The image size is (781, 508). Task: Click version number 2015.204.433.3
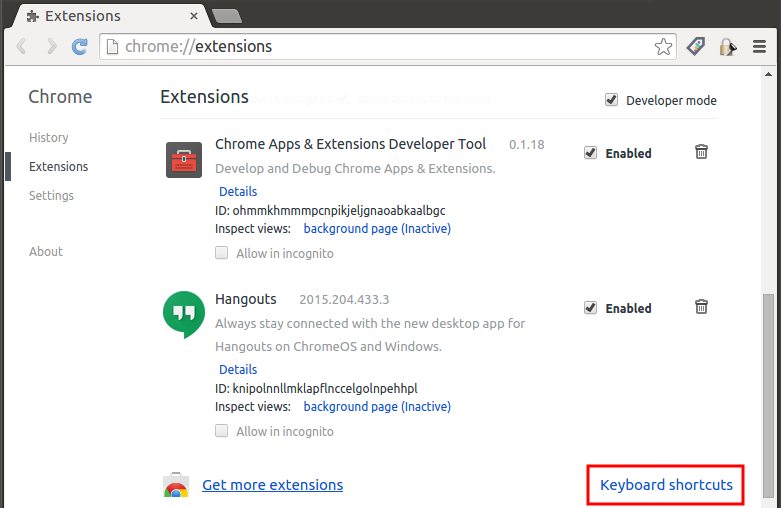tap(344, 300)
